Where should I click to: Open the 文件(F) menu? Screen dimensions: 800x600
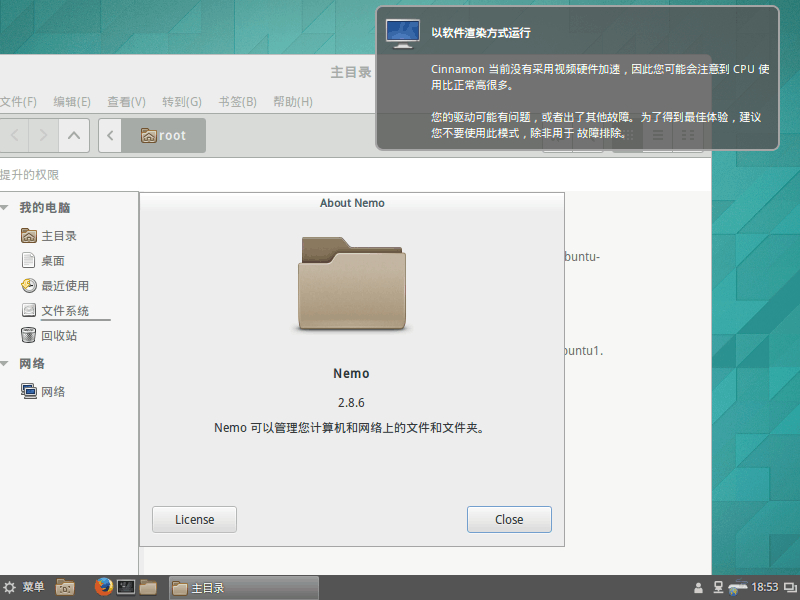coord(18,102)
